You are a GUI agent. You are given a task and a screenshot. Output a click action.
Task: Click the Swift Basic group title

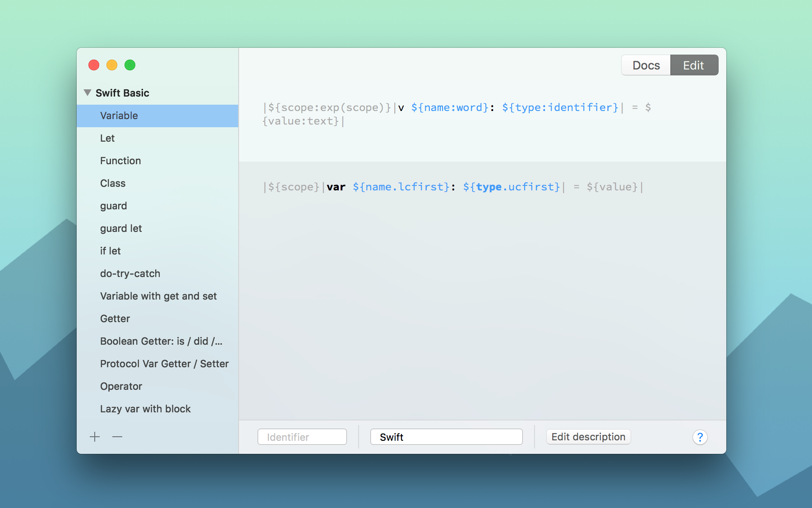tap(122, 93)
